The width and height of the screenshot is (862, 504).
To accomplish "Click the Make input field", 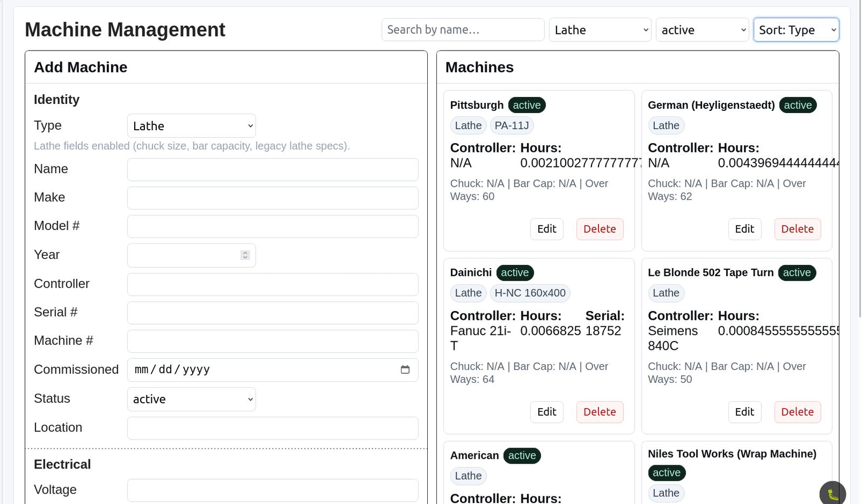I will pyautogui.click(x=273, y=198).
